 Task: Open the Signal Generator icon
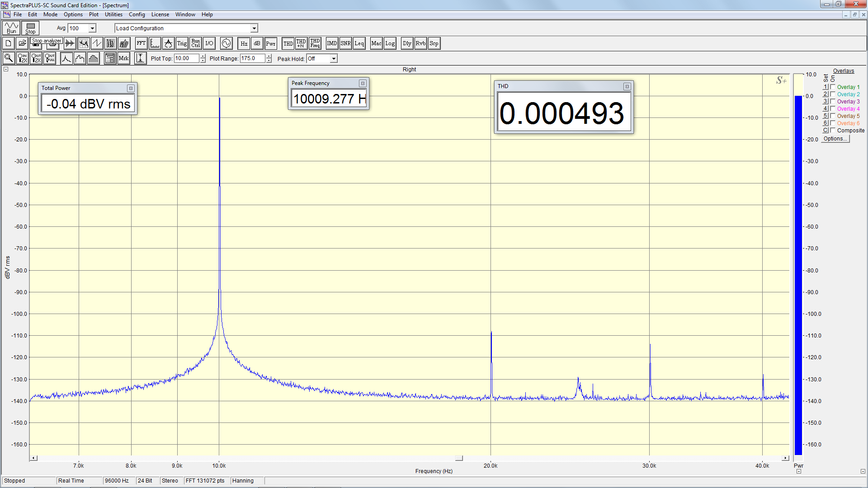tap(226, 43)
